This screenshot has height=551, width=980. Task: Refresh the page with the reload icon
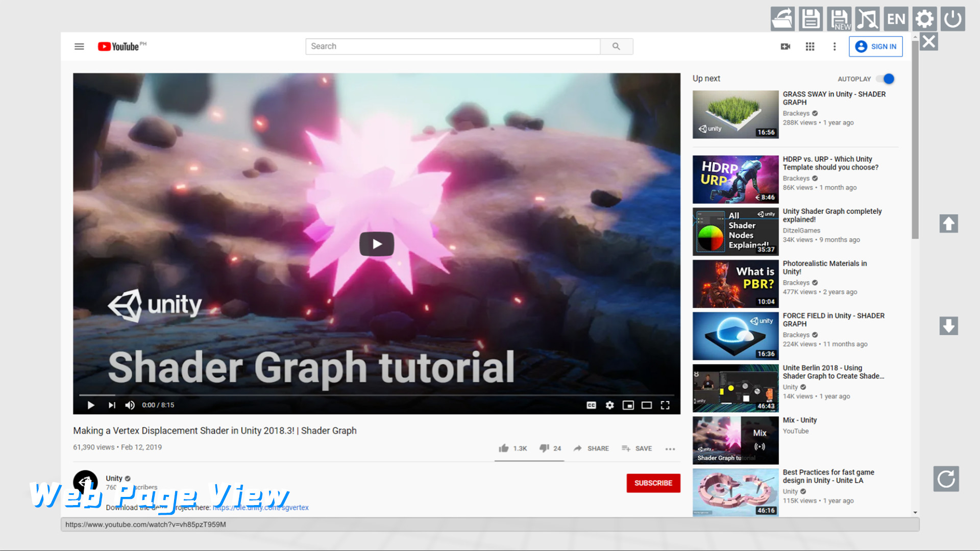[x=947, y=479]
